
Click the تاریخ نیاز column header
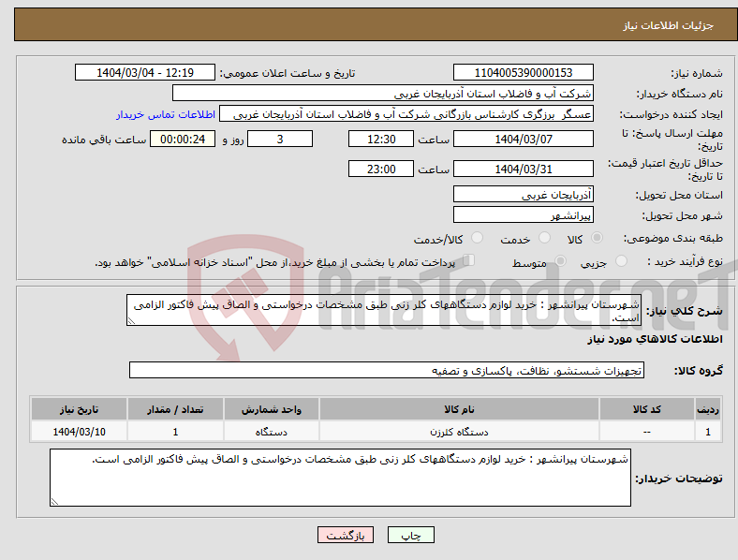point(79,409)
